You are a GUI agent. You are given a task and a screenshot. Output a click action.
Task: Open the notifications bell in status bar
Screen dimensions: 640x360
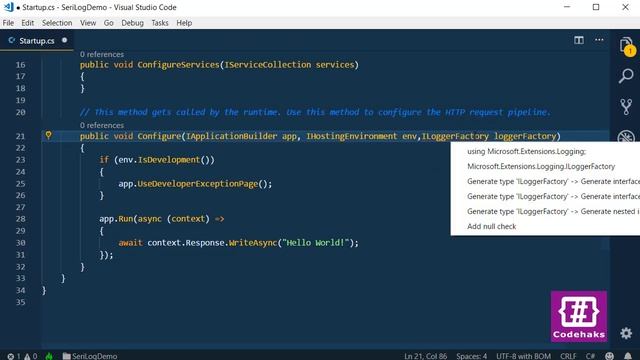(628, 356)
